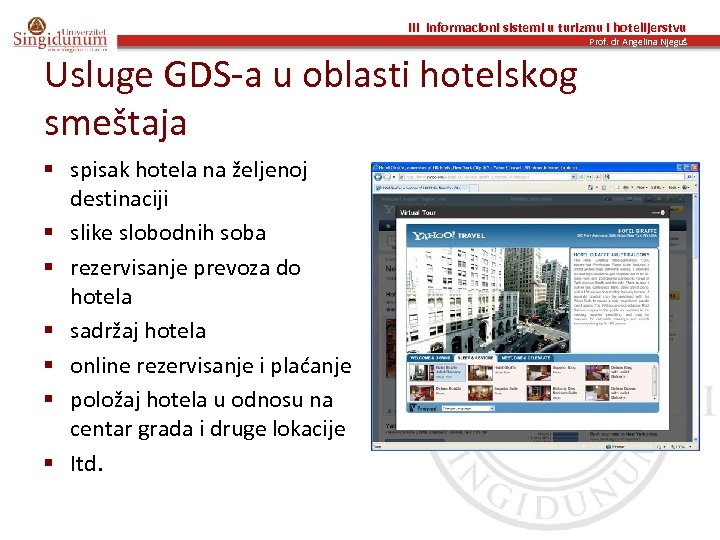The image size is (720, 540).
Task: Click the Refresh icon next to the address bar
Action: click(x=589, y=177)
